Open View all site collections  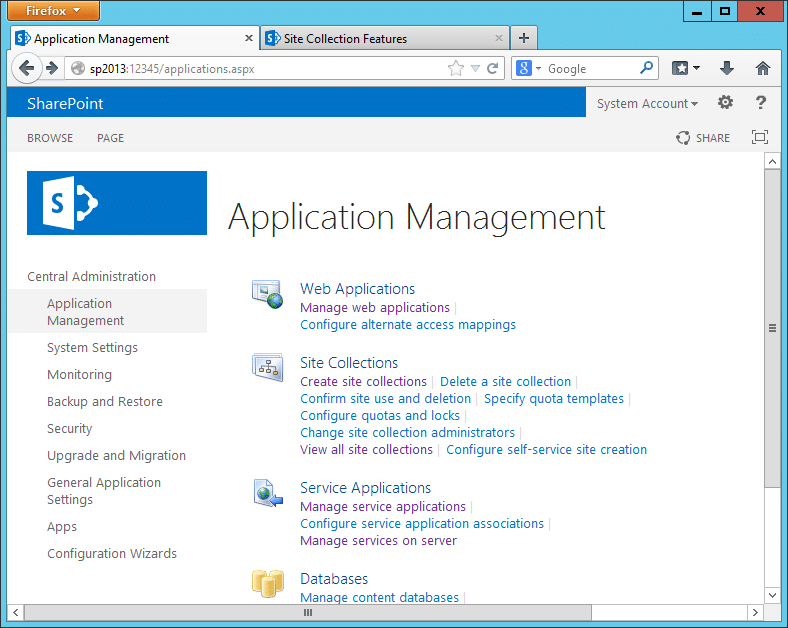click(x=366, y=450)
